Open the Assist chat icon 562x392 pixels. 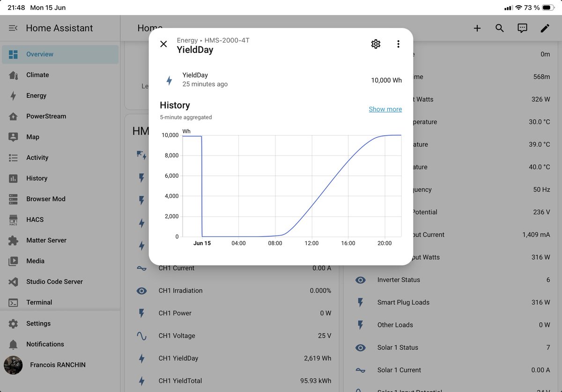(522, 28)
